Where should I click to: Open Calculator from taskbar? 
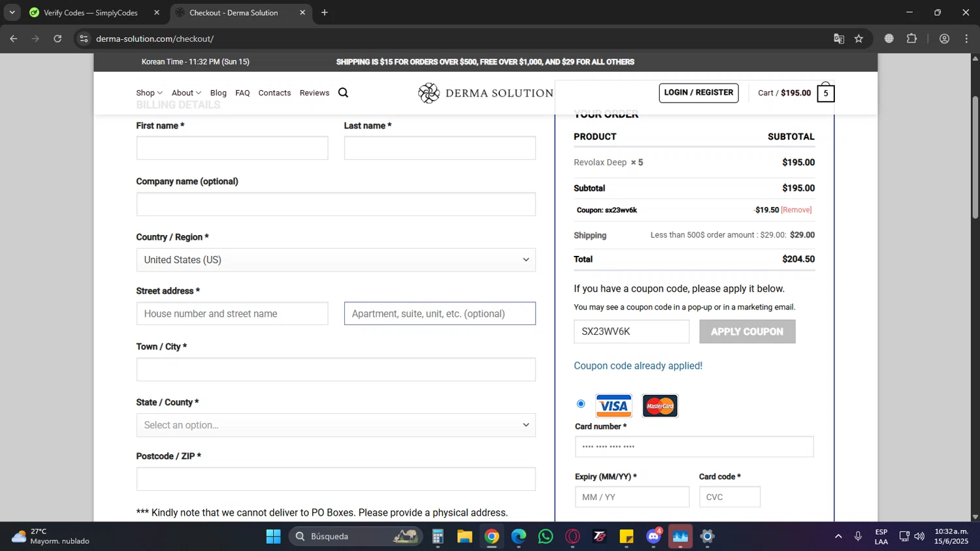click(x=438, y=537)
